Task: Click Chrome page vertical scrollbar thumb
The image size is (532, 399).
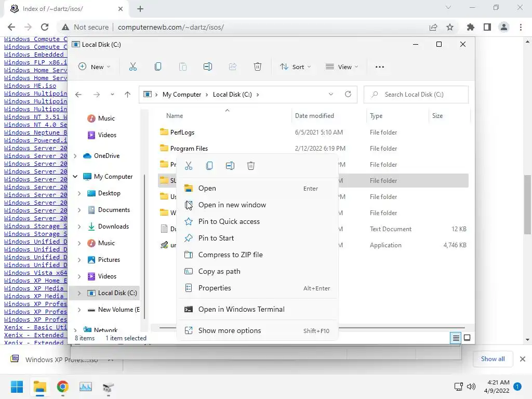Action: point(527,205)
